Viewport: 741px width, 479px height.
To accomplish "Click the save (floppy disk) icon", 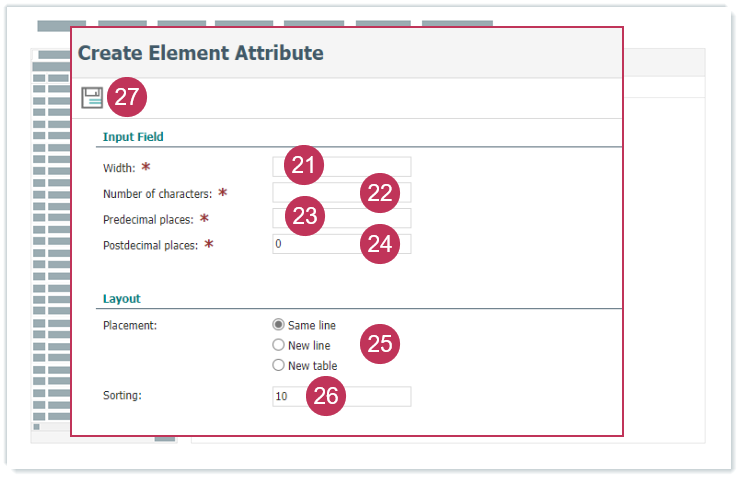I will pyautogui.click(x=92, y=97).
